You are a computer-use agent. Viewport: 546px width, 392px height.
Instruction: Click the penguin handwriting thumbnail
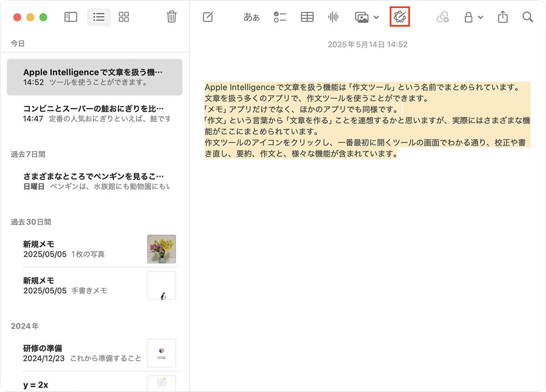(162, 286)
